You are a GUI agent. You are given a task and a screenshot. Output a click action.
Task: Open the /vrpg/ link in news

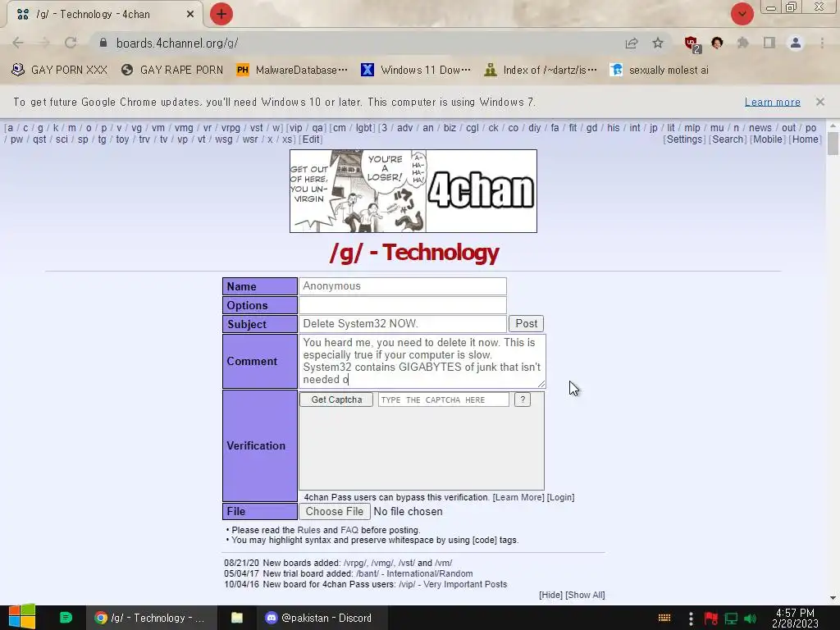[x=355, y=564]
